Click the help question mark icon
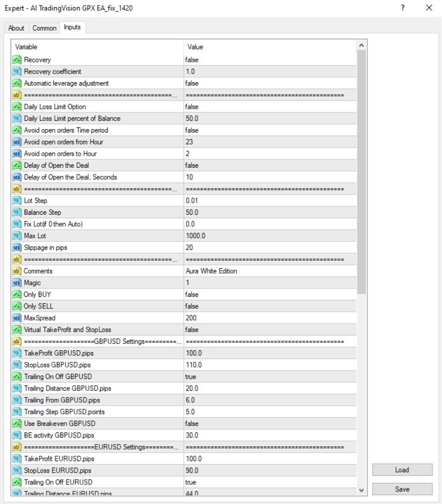Viewport: 442px width, 504px height. [403, 8]
